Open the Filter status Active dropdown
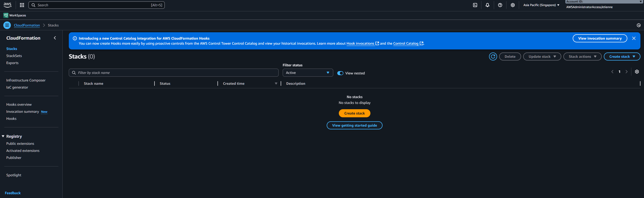The image size is (644, 198). [x=307, y=73]
